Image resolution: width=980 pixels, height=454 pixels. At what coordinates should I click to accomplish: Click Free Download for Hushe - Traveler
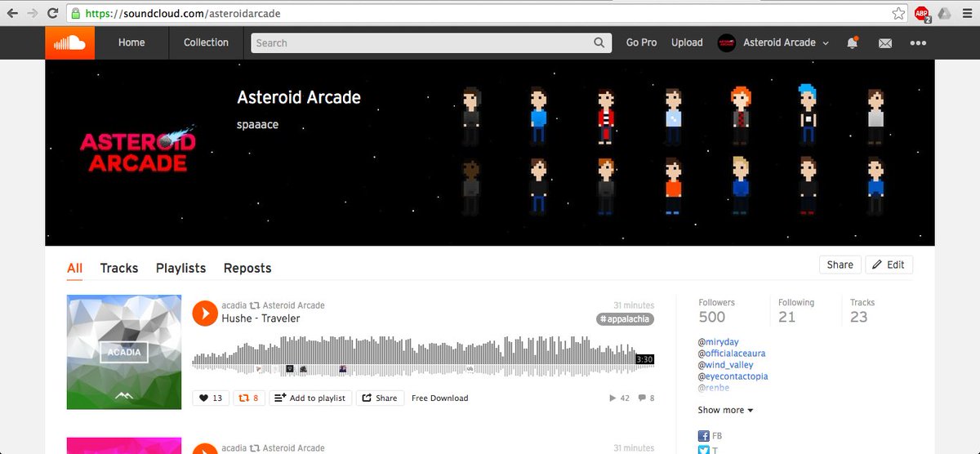pyautogui.click(x=439, y=398)
